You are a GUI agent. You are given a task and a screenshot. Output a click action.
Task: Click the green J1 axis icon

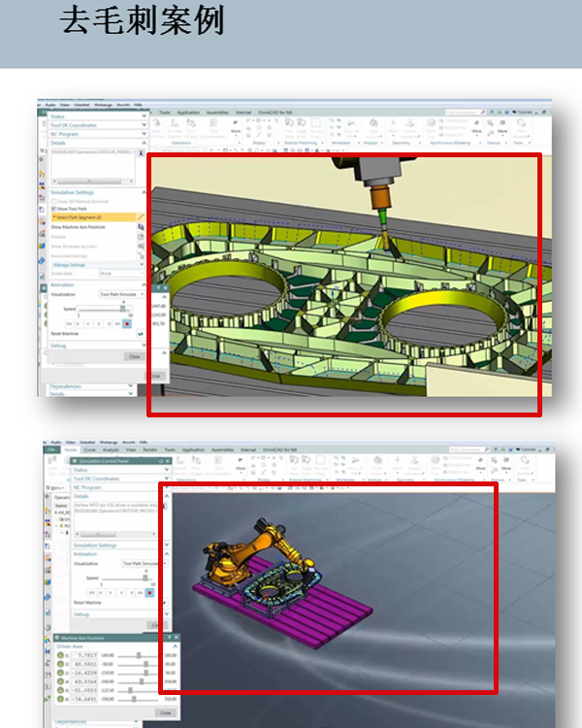pyautogui.click(x=59, y=655)
